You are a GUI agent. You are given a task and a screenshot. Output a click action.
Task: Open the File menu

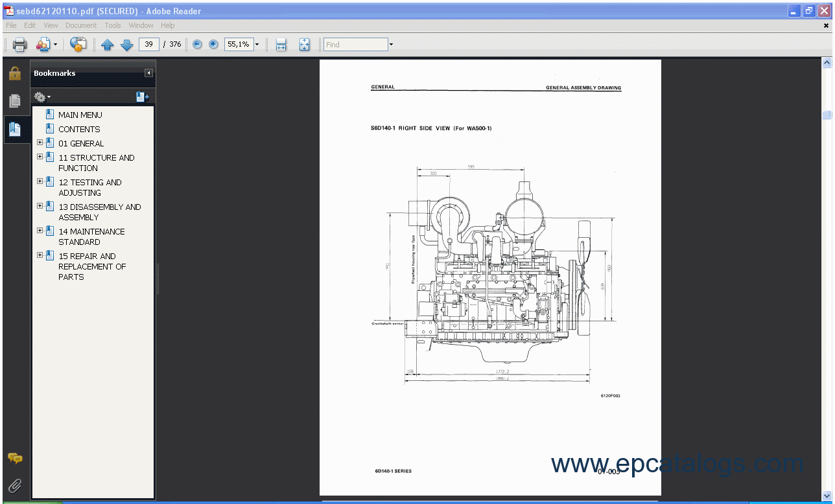(x=11, y=25)
